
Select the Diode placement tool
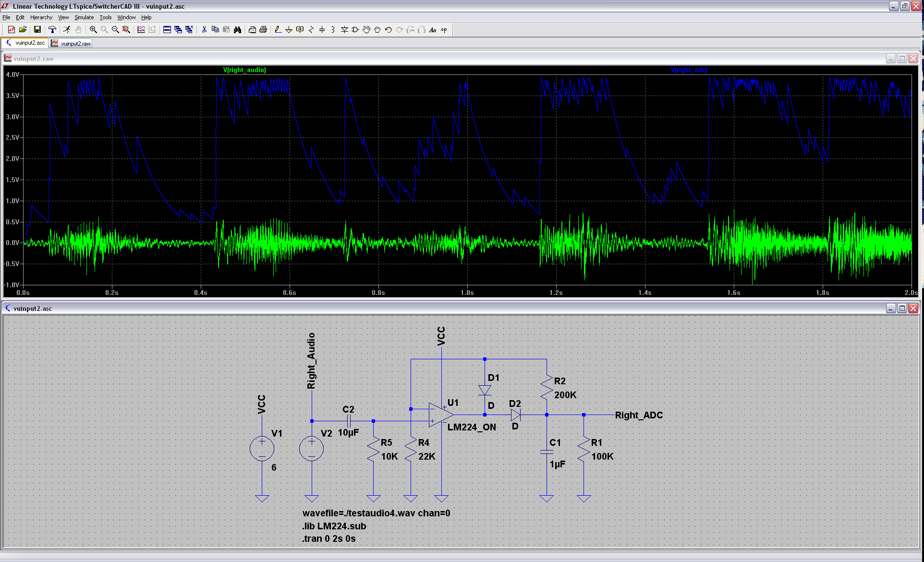point(344,30)
